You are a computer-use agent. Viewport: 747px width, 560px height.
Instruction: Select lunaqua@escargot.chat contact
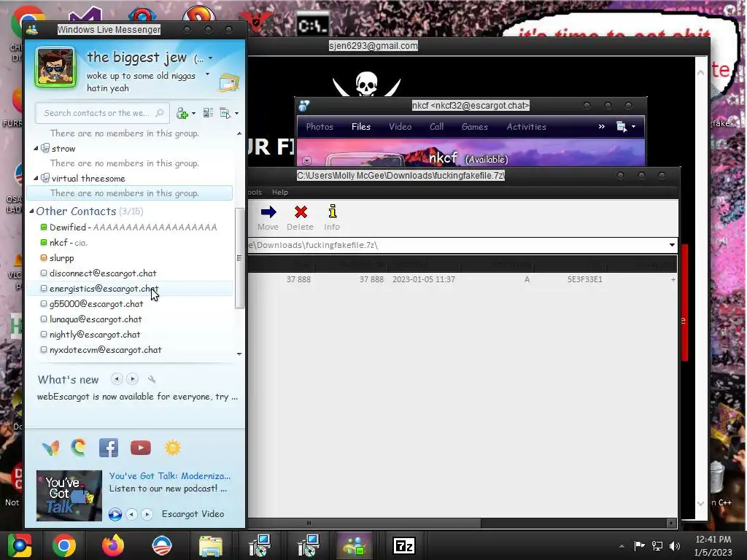click(129, 319)
